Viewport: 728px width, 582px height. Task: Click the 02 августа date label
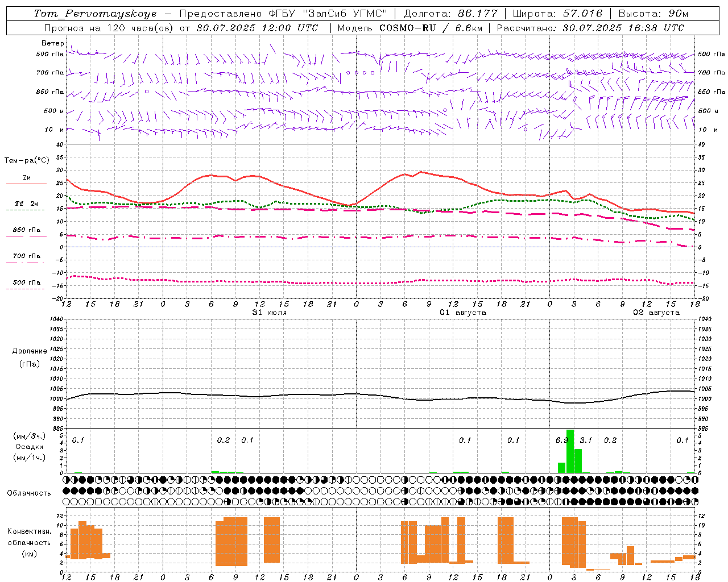[x=656, y=313]
